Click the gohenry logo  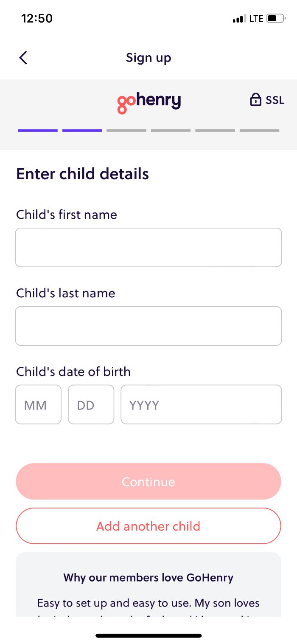point(149,102)
